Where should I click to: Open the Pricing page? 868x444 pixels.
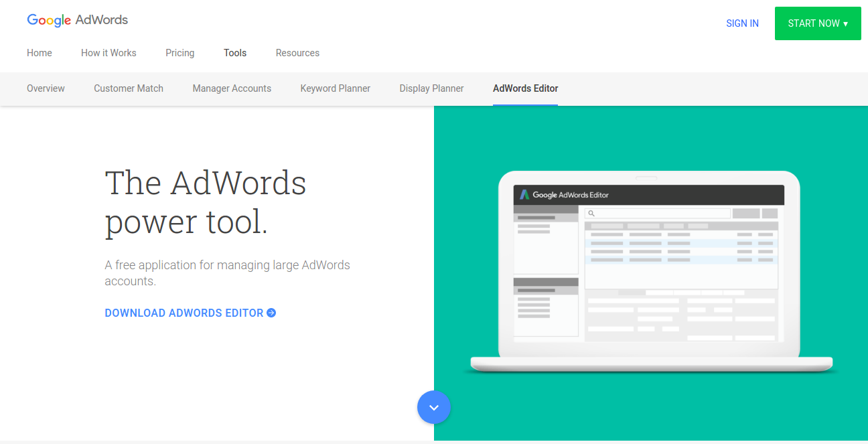pyautogui.click(x=180, y=53)
